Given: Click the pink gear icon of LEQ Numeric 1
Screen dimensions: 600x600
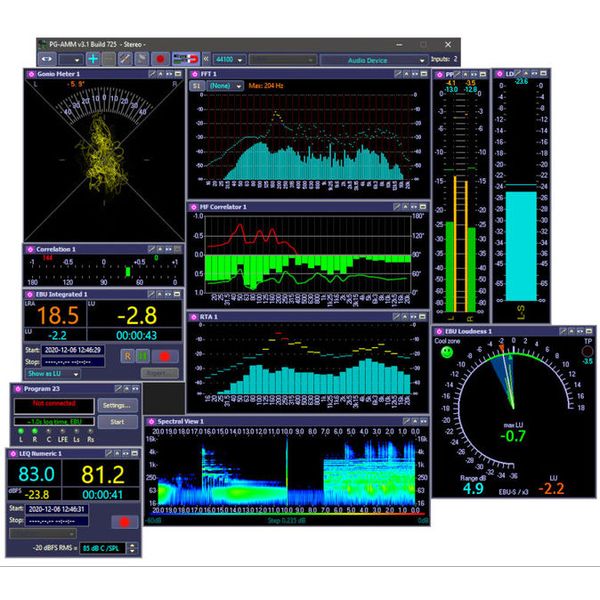Looking at the screenshot, I should pos(13,454).
